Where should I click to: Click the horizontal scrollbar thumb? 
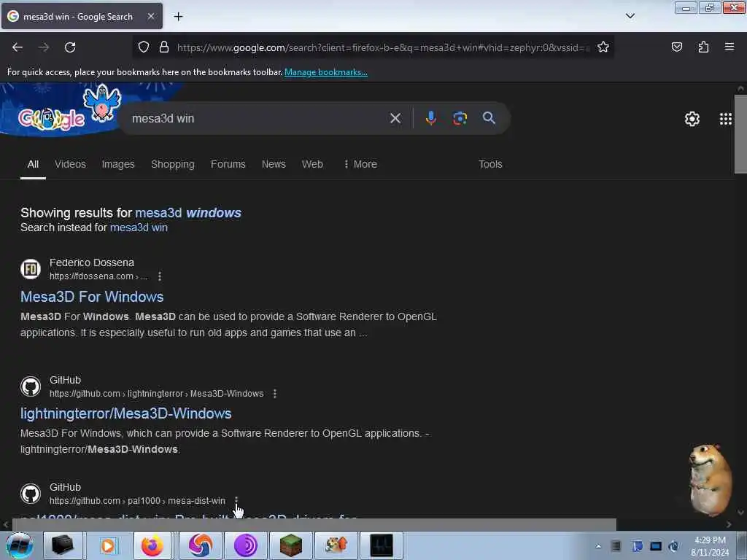[x=314, y=524]
